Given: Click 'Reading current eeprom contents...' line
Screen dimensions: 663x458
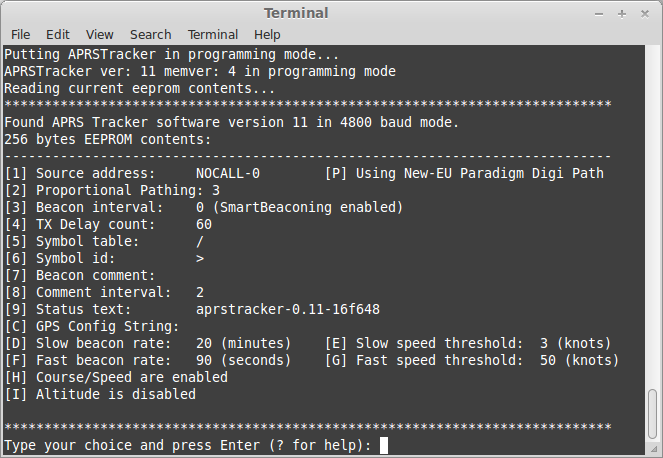Looking at the screenshot, I should point(140,88).
